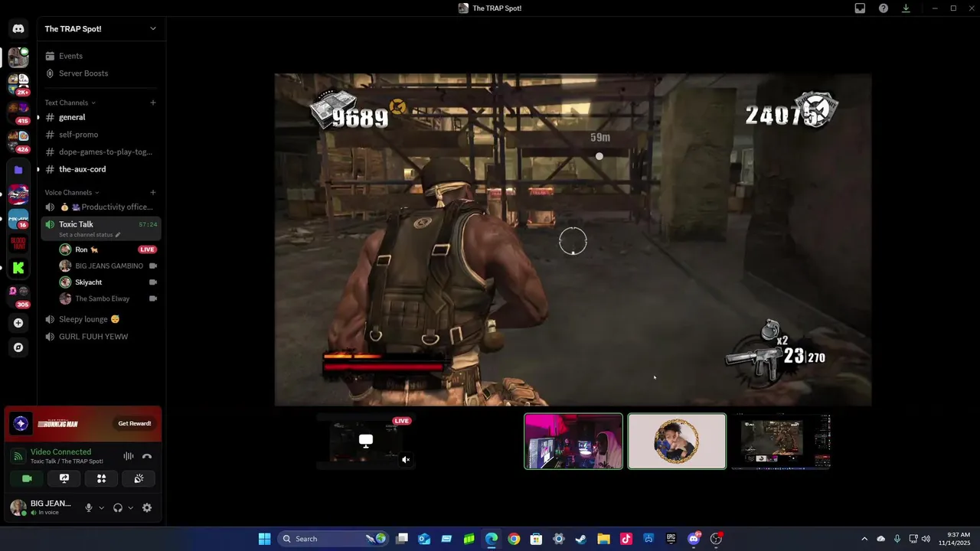Switch to the self-promo channel
Image resolution: width=980 pixels, height=551 pixels.
[x=101, y=135]
